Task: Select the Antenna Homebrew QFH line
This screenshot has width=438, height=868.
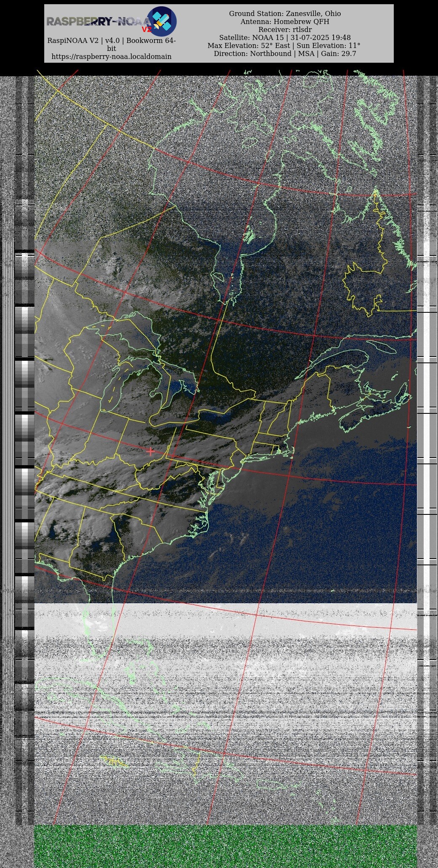Action: coord(285,21)
